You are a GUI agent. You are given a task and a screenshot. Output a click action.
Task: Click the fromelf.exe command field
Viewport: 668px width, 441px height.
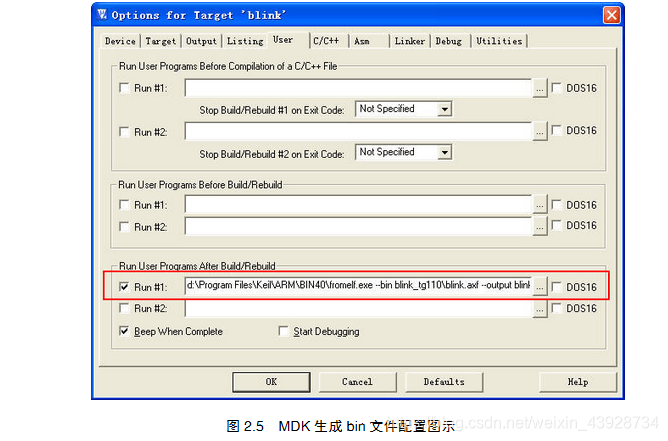[358, 285]
